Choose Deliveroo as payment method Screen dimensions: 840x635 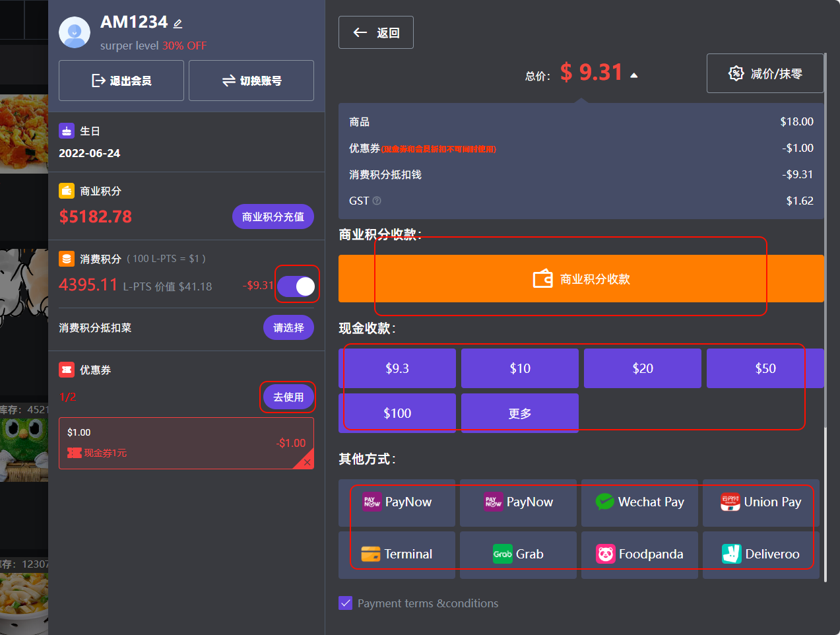pos(761,554)
